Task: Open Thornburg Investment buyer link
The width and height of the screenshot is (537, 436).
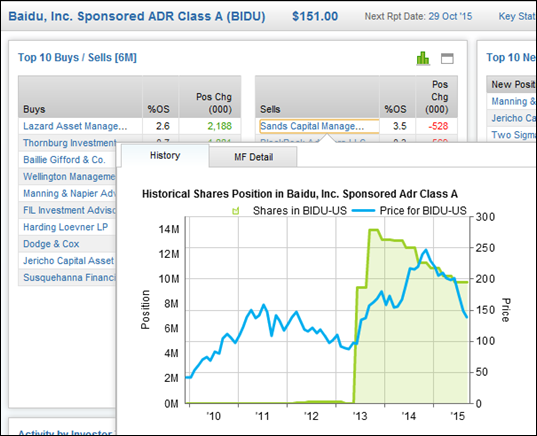Action: click(70, 143)
